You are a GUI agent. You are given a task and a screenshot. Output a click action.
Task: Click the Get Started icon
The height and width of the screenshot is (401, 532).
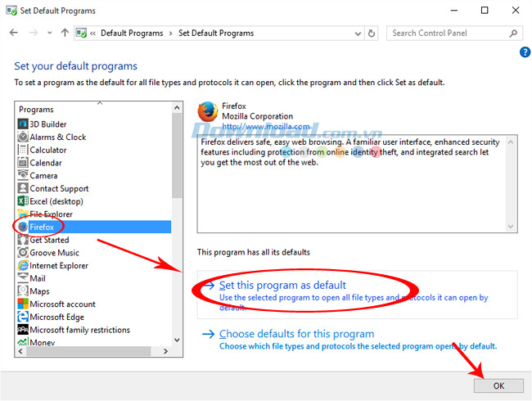[23, 240]
